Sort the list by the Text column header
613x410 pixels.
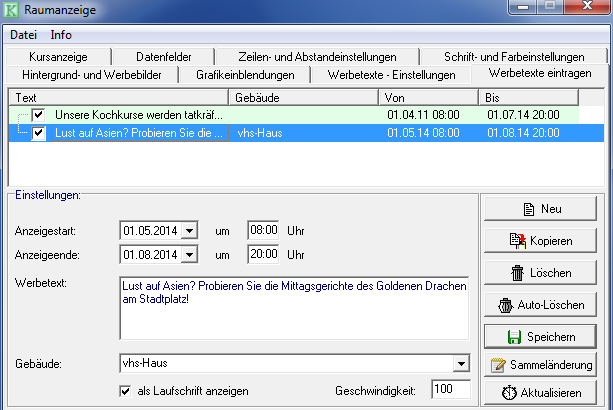click(x=118, y=97)
